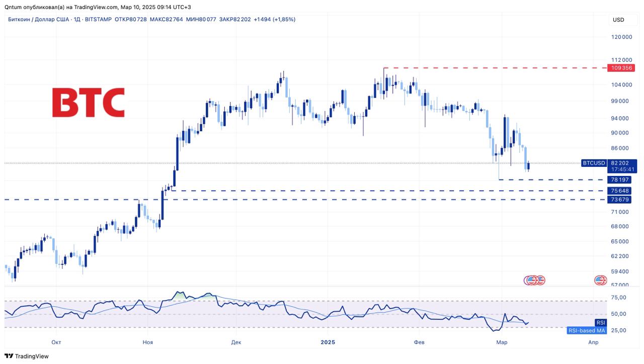Click the chart title Биткоин / Доллар США
This screenshot has height=364, width=644.
[38, 19]
